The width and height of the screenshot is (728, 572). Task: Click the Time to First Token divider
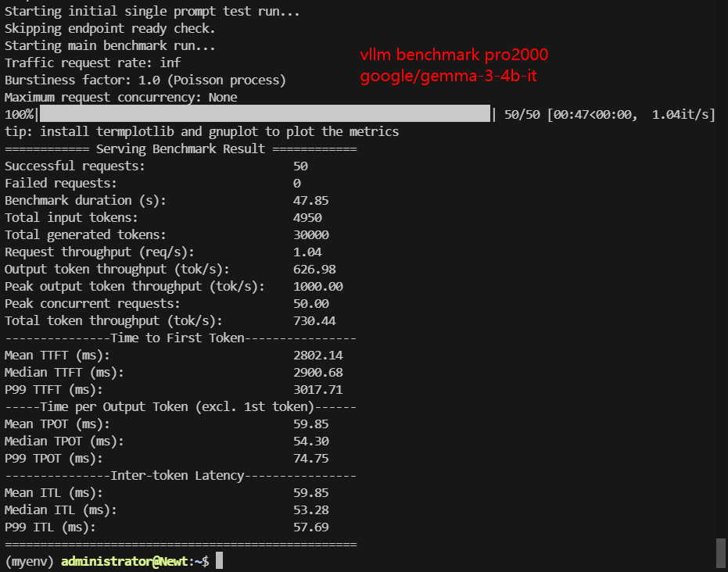tap(181, 338)
